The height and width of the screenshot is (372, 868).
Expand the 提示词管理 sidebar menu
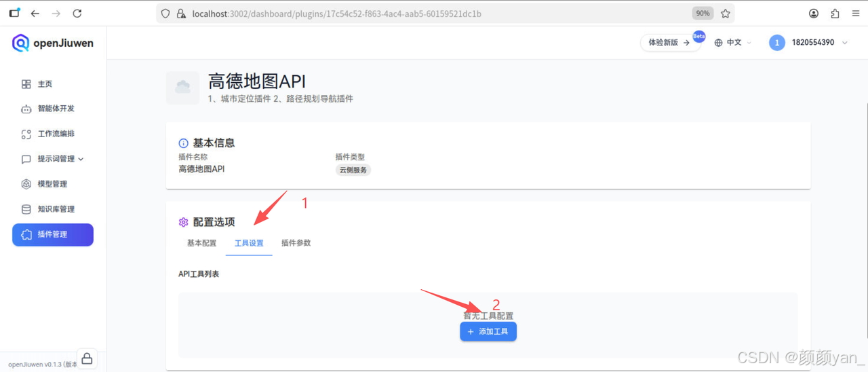coord(53,159)
